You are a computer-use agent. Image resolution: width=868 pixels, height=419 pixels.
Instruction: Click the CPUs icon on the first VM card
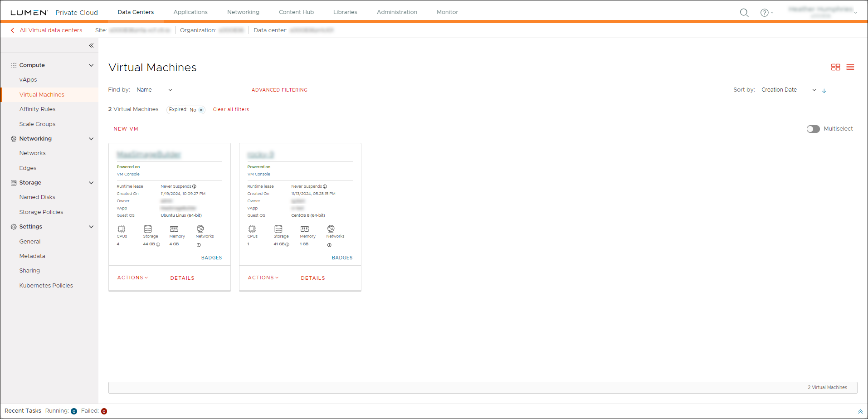coord(122,229)
